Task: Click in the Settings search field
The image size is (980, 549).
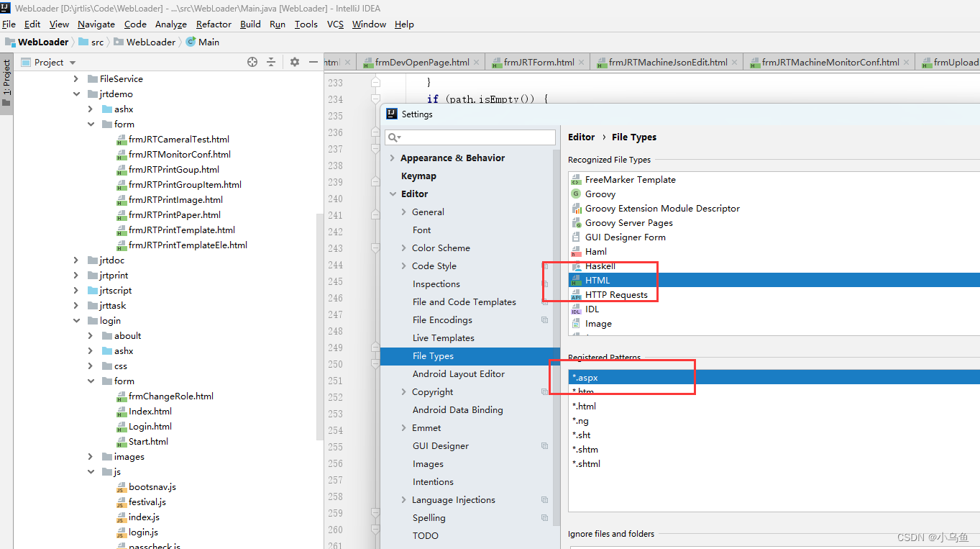Action: (x=470, y=137)
